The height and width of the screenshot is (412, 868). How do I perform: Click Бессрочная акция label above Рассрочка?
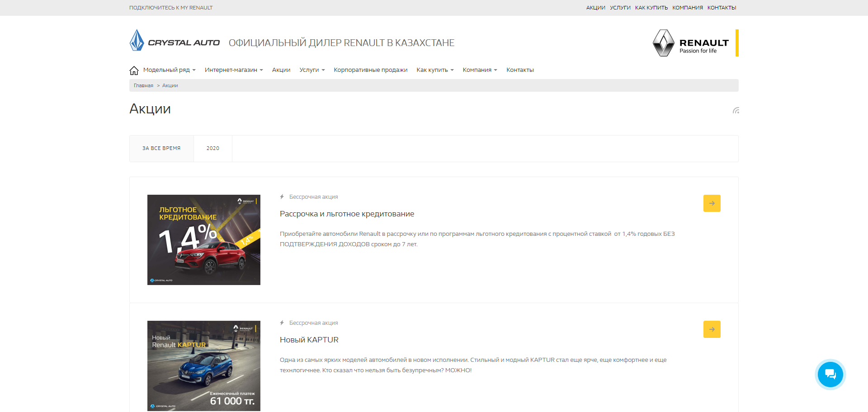coord(313,197)
